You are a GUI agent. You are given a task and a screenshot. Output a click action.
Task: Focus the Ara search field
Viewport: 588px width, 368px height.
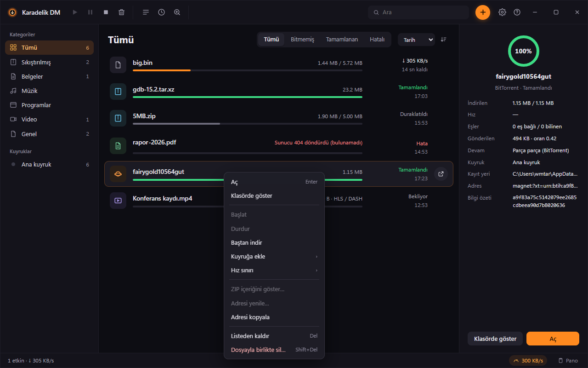[418, 12]
